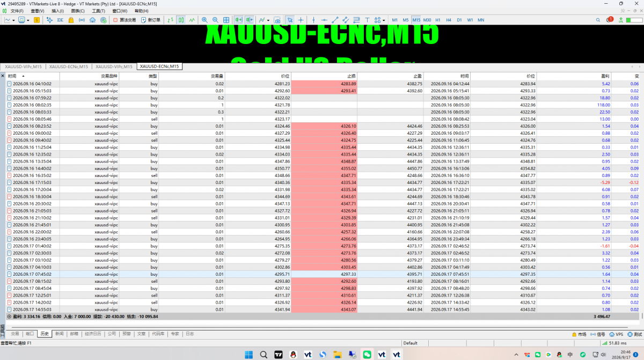
Task: Toggle chart shift from right edge
Action: point(250,20)
